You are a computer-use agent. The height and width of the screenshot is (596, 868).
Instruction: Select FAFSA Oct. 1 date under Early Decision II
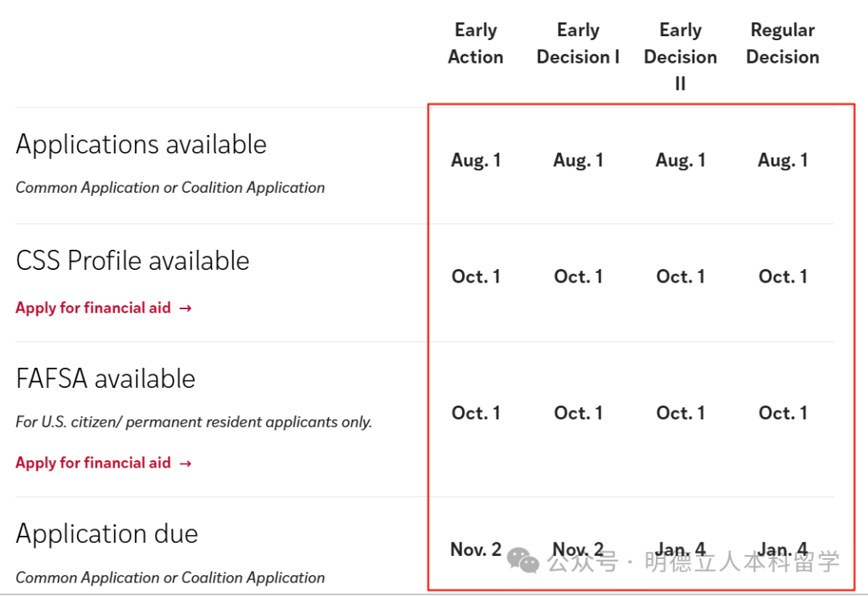coord(680,413)
